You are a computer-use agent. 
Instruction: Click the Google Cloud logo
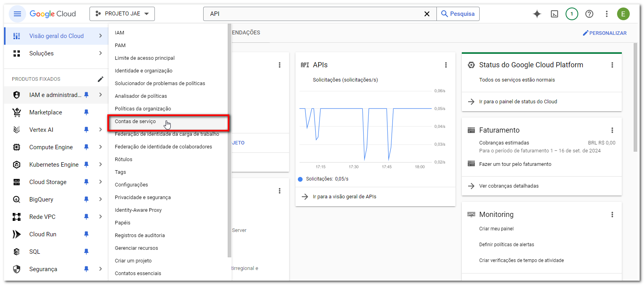coord(53,14)
